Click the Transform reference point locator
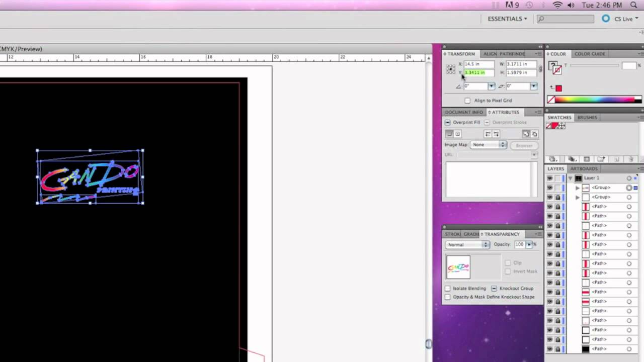The width and height of the screenshot is (644, 362). pos(450,69)
